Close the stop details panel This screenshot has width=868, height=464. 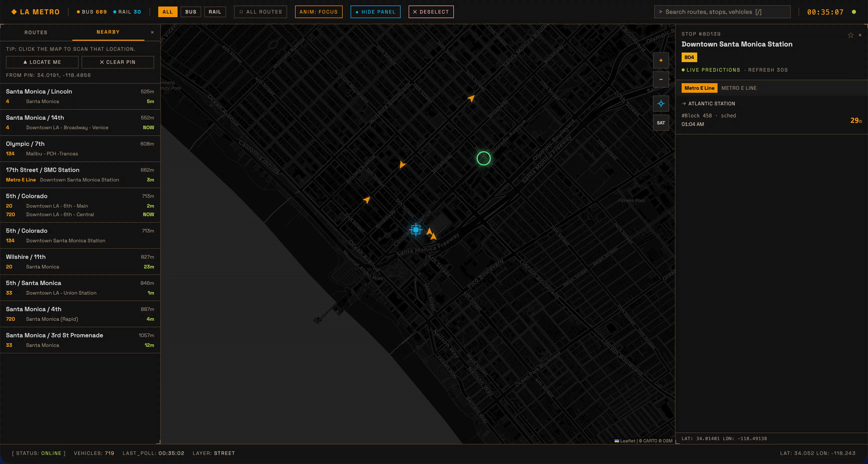pyautogui.click(x=860, y=35)
